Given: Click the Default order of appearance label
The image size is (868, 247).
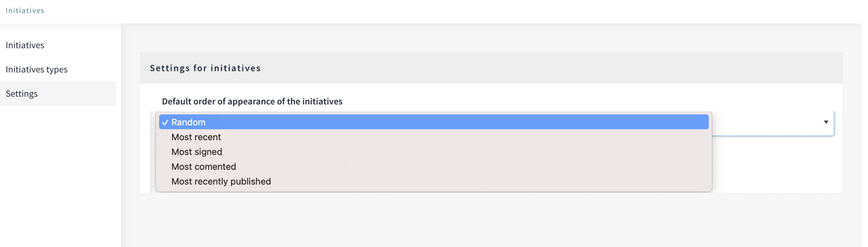Looking at the screenshot, I should coord(252,101).
